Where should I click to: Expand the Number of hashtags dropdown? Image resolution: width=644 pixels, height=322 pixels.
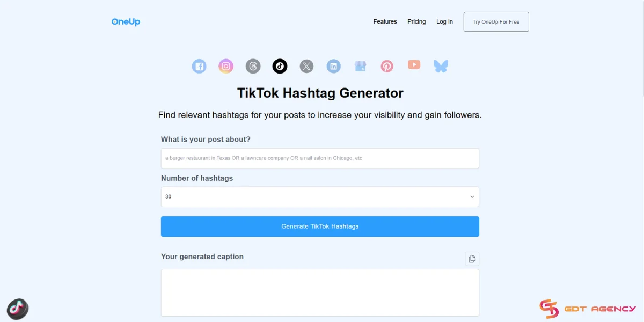320,197
